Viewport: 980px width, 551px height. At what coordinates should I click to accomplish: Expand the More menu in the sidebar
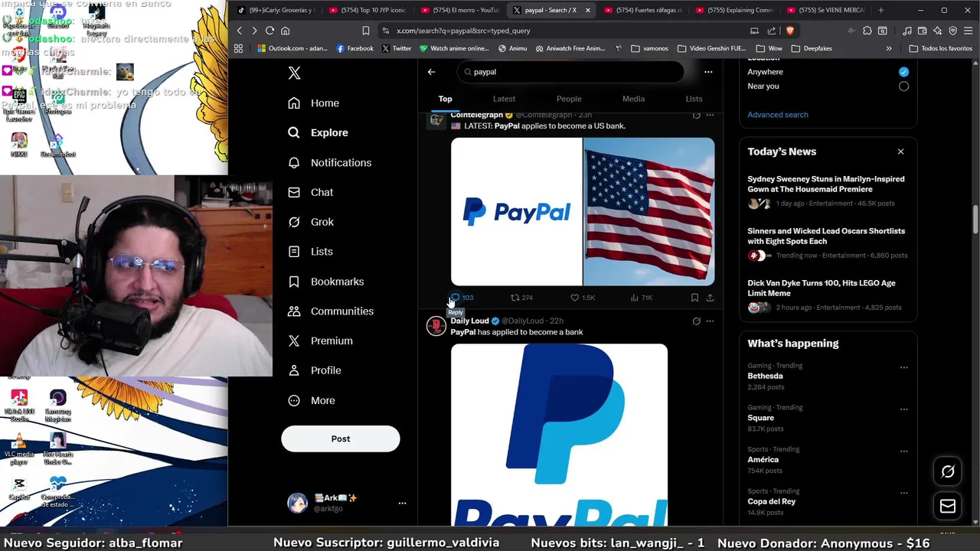tap(311, 400)
